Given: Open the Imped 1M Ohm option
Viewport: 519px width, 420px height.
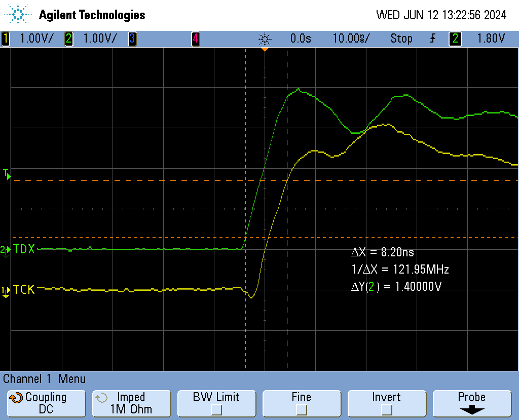Looking at the screenshot, I should click(131, 403).
